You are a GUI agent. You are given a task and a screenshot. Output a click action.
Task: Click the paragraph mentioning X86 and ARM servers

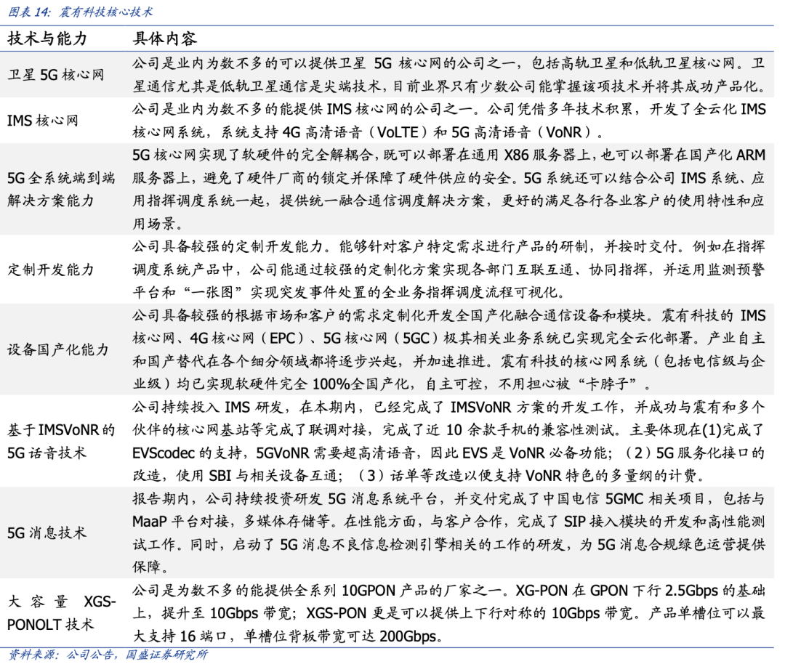[448, 188]
